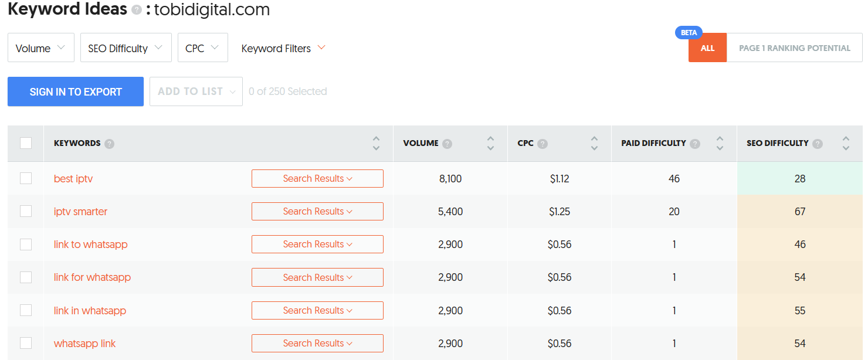This screenshot has height=360, width=868.
Task: Expand Search Results for 'iptv smarter'
Action: (317, 211)
